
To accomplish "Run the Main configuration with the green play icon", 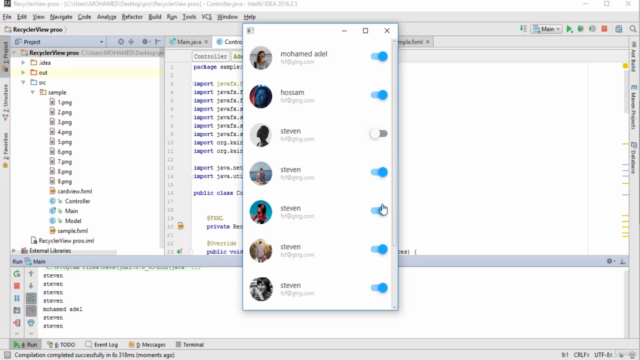I will pos(569,29).
